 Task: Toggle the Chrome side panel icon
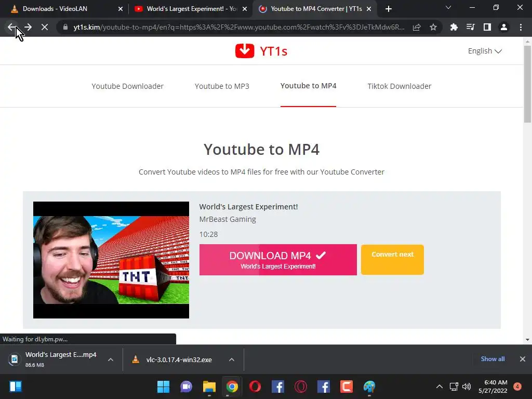coord(487,27)
